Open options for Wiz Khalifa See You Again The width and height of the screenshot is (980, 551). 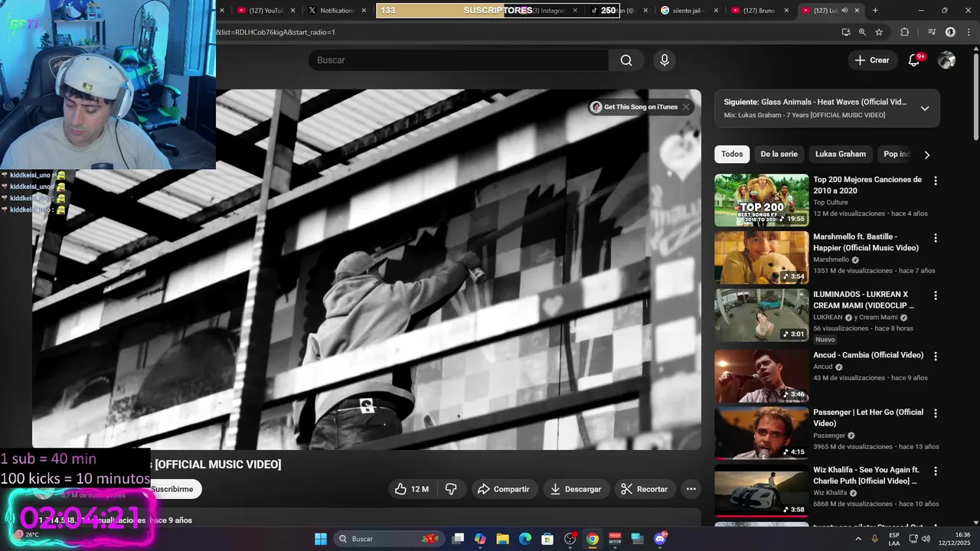point(935,471)
